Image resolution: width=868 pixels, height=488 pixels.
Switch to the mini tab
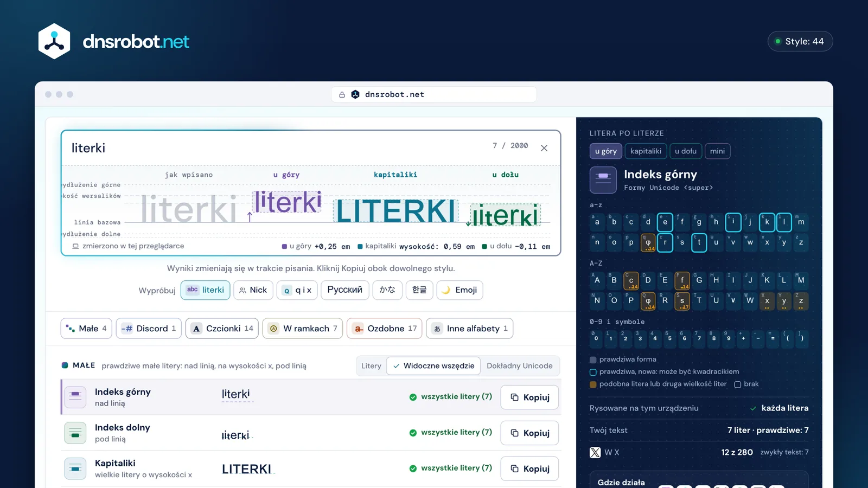coord(717,151)
